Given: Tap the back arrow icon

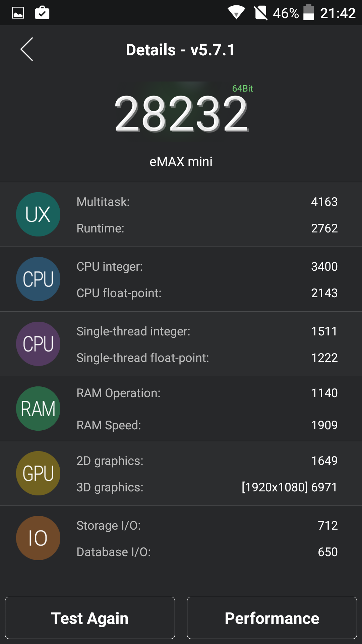Looking at the screenshot, I should pyautogui.click(x=27, y=49).
